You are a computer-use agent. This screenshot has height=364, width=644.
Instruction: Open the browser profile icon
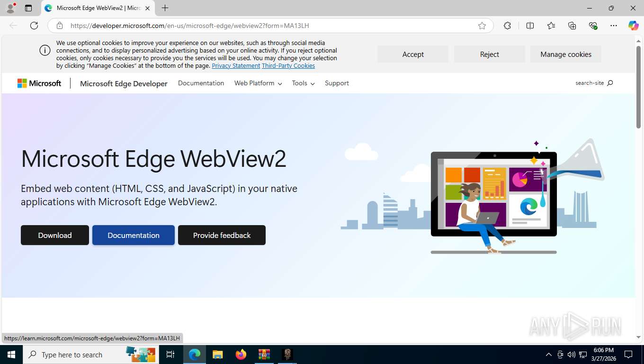click(x=10, y=8)
